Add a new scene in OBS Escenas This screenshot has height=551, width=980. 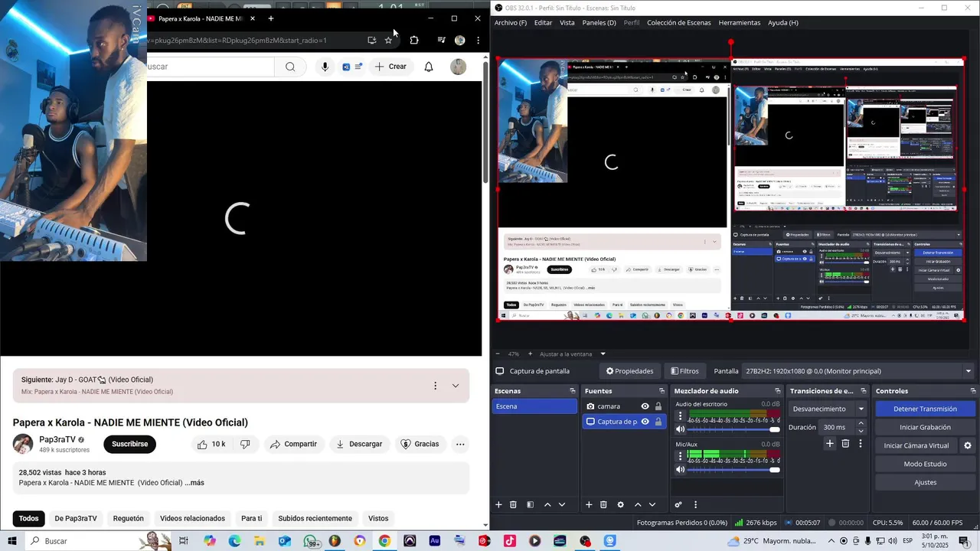(x=498, y=505)
